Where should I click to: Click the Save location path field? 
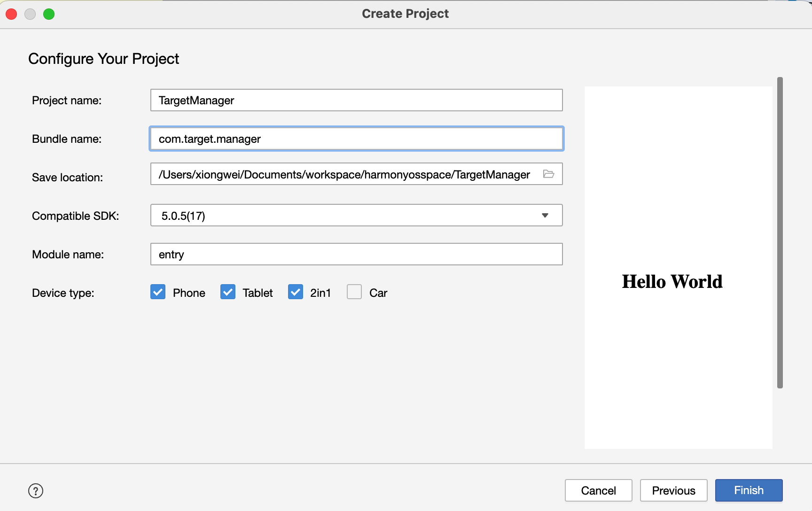tap(343, 174)
